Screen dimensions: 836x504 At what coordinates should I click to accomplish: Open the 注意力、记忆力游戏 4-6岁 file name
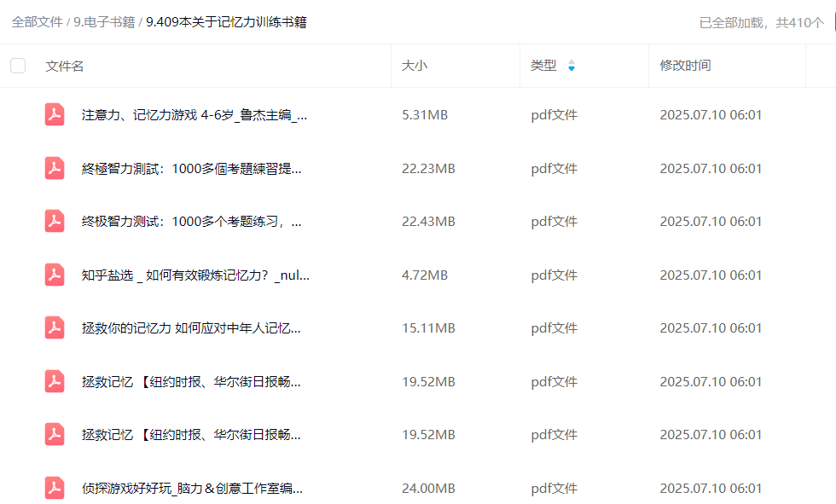pos(194,115)
